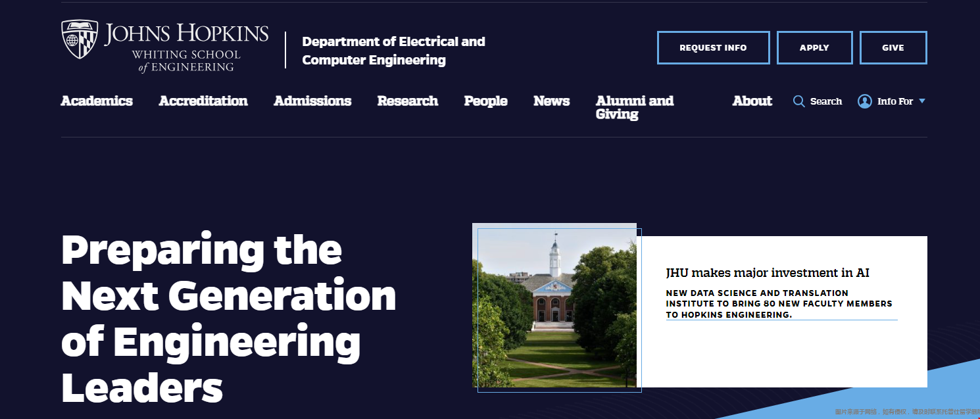
Task: Open JHU makes major investment in AI headline
Action: [x=768, y=272]
